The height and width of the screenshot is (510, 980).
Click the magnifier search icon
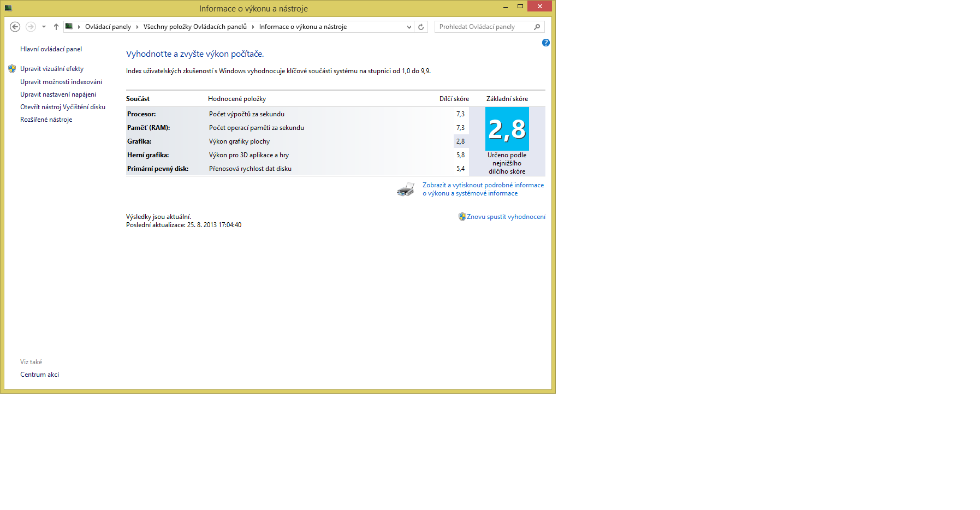[x=537, y=27]
